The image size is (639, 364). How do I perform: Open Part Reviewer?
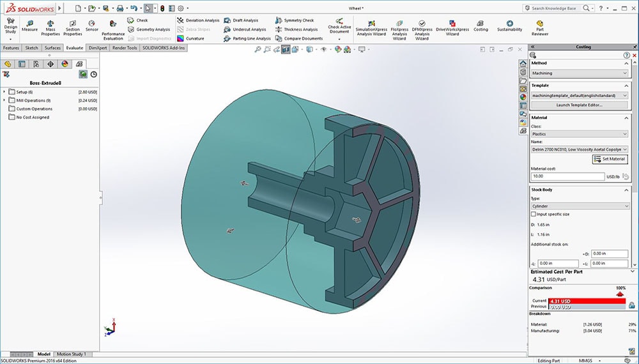point(539,28)
